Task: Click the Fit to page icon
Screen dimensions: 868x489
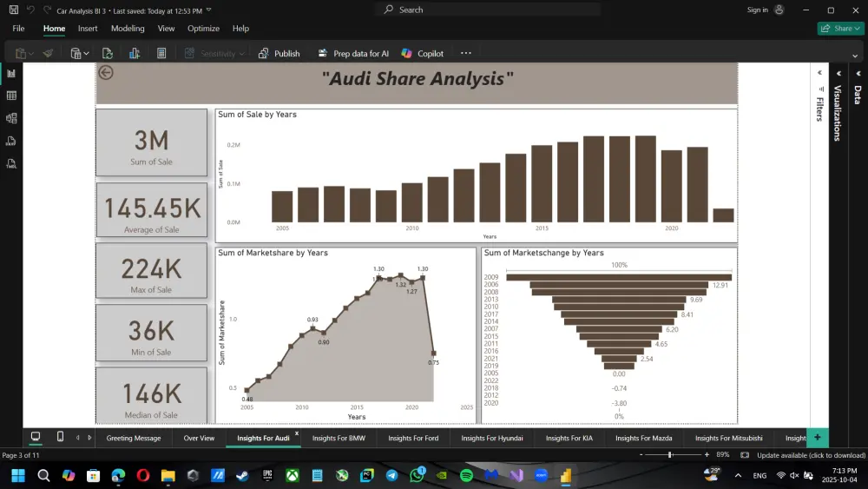Action: pos(745,454)
